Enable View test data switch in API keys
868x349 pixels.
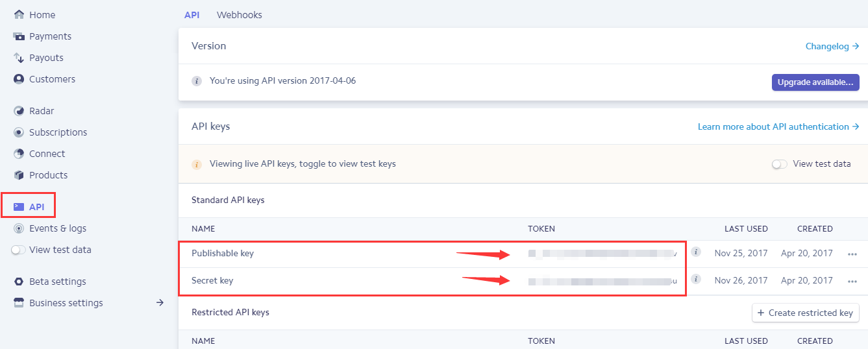[779, 164]
